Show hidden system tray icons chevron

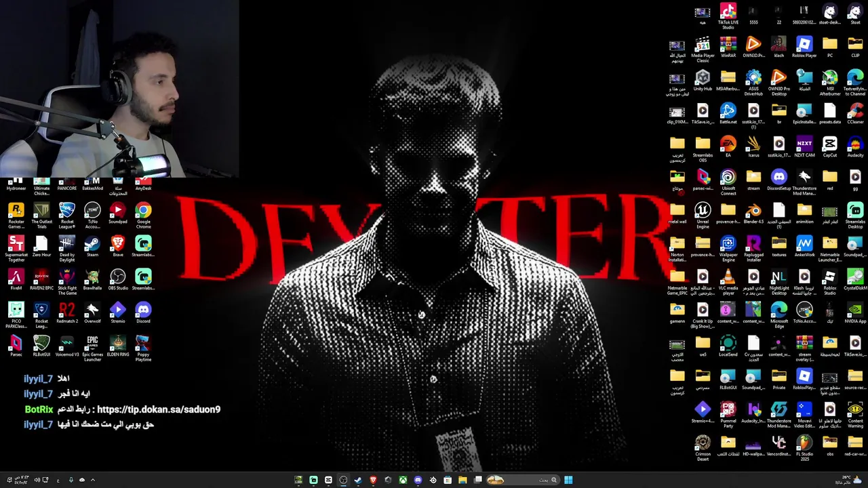tap(93, 480)
